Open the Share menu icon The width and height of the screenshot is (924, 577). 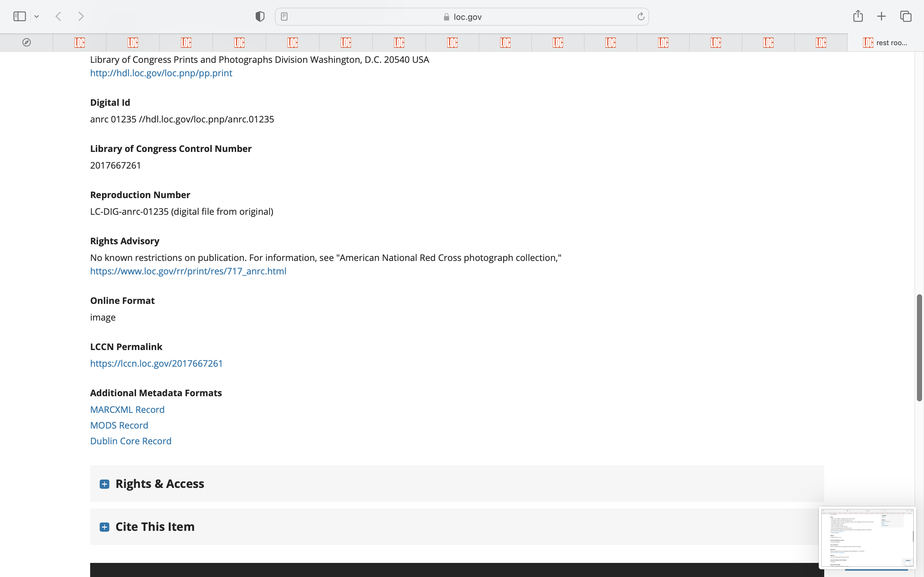click(858, 16)
